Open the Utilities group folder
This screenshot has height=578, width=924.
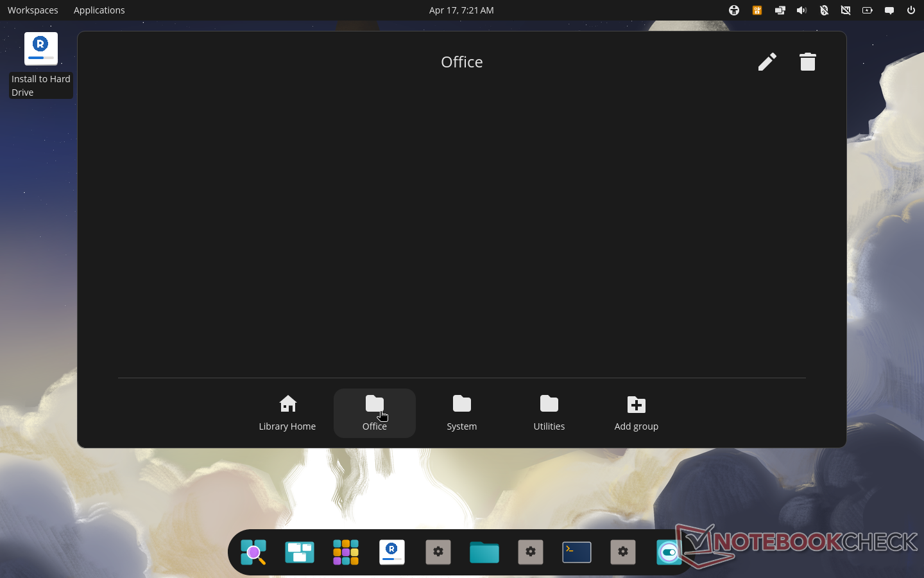pos(549,413)
